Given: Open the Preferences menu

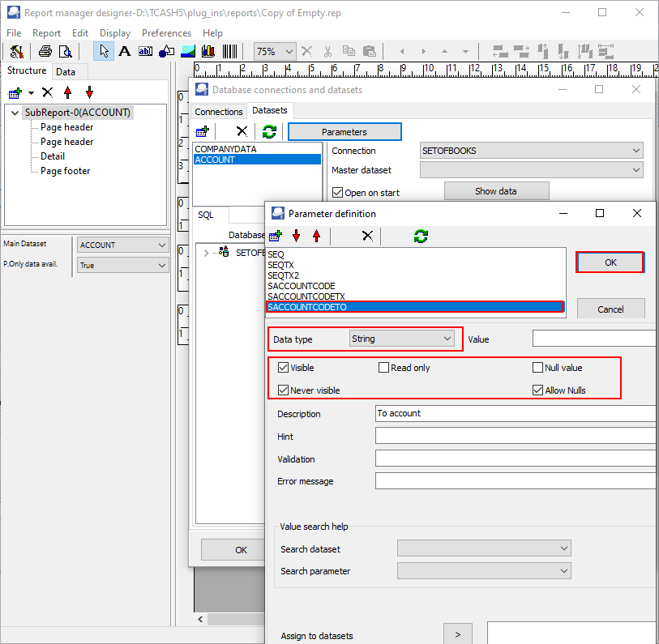Looking at the screenshot, I should coord(166,32).
